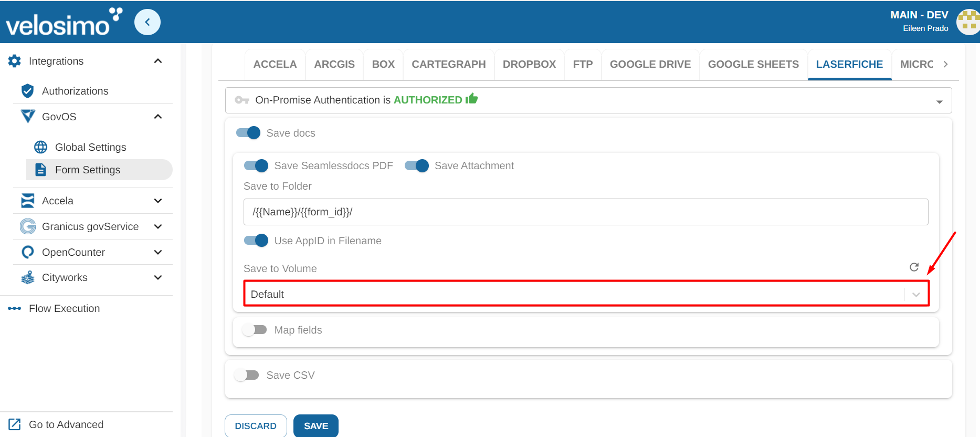980x437 pixels.
Task: Open the DROPBOX tab
Action: point(529,64)
